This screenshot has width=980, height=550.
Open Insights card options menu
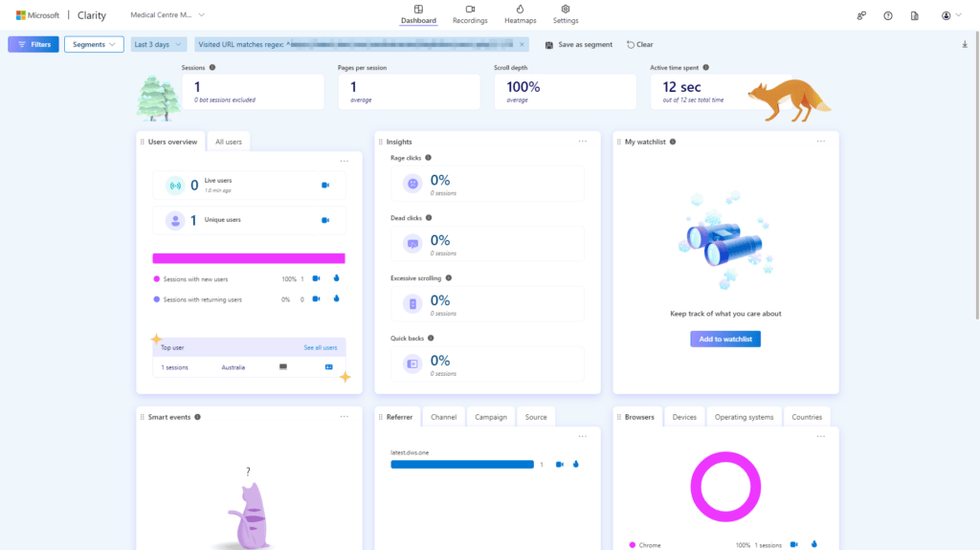583,142
